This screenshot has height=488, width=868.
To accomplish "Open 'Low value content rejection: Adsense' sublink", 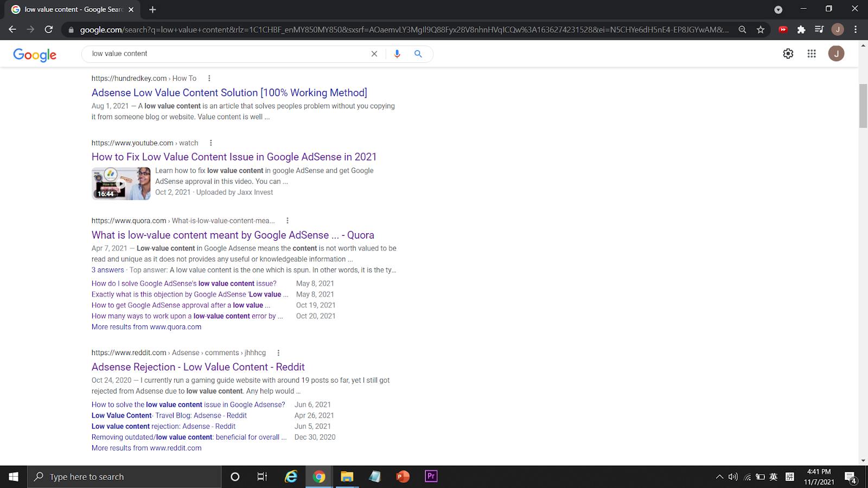I will pyautogui.click(x=163, y=426).
